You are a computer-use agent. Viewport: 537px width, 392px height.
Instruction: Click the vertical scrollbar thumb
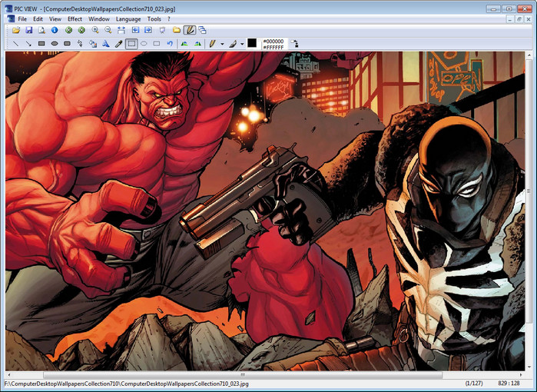tap(529, 191)
